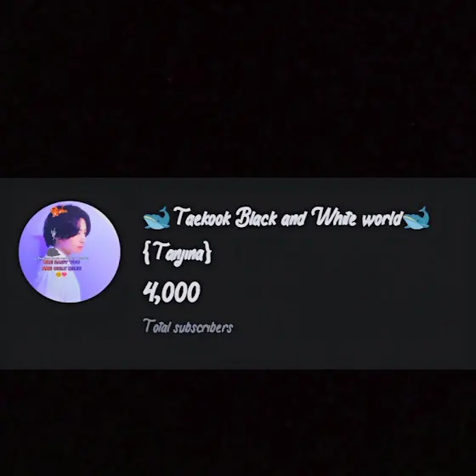Click the whale emoji after world
This screenshot has height=476, width=476.
[x=416, y=218]
